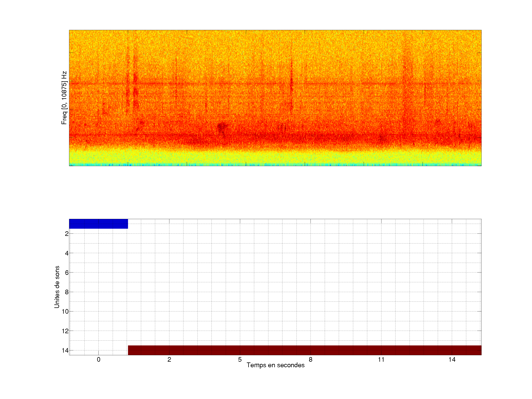The height and width of the screenshot is (399, 532).
Task: Click the blue bar in row 1
Action: (98, 224)
